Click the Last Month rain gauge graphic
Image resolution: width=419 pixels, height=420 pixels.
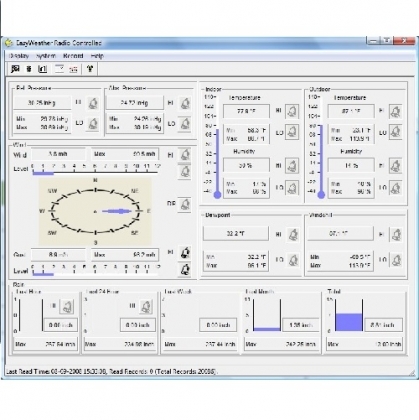point(267,315)
